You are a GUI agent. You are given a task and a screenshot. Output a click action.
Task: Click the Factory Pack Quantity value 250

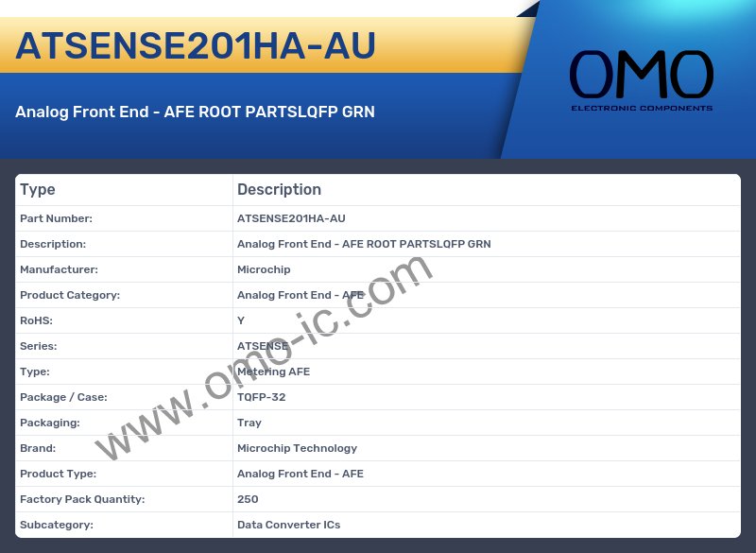[248, 499]
